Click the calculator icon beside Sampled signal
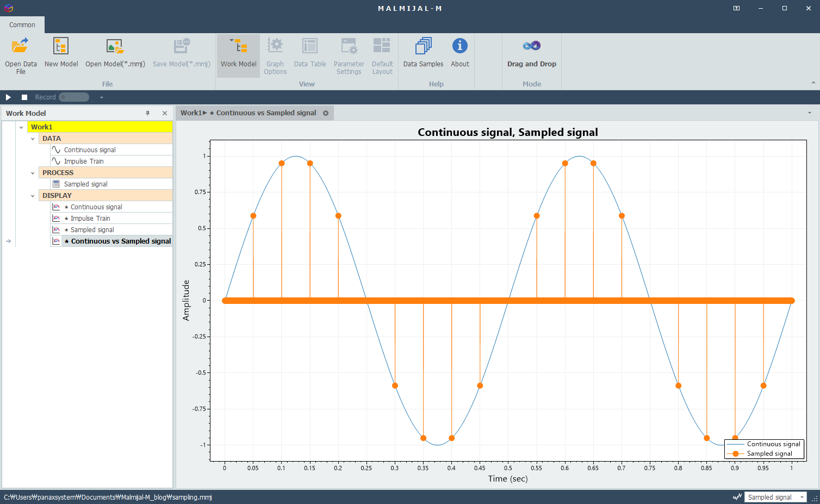820x504 pixels. point(56,184)
